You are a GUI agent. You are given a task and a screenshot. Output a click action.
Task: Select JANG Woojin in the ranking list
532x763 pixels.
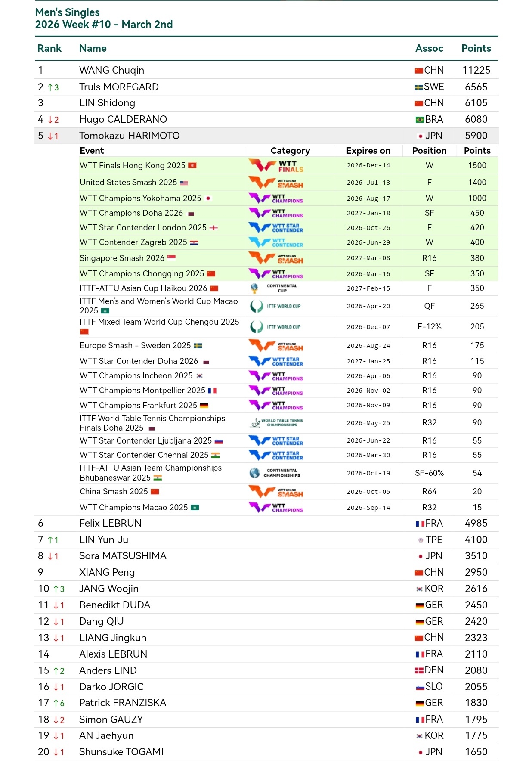coord(266,589)
